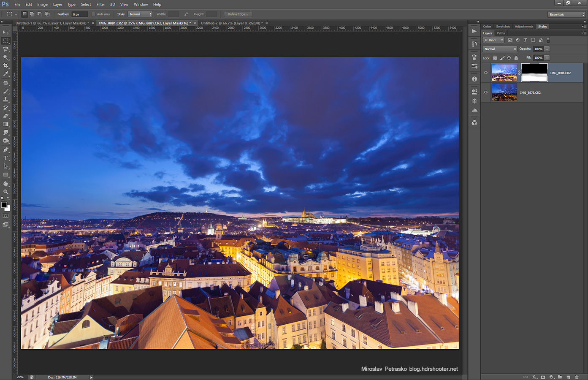Click the Lock all padlock icon
Screen dimensions: 588x380
click(516, 58)
